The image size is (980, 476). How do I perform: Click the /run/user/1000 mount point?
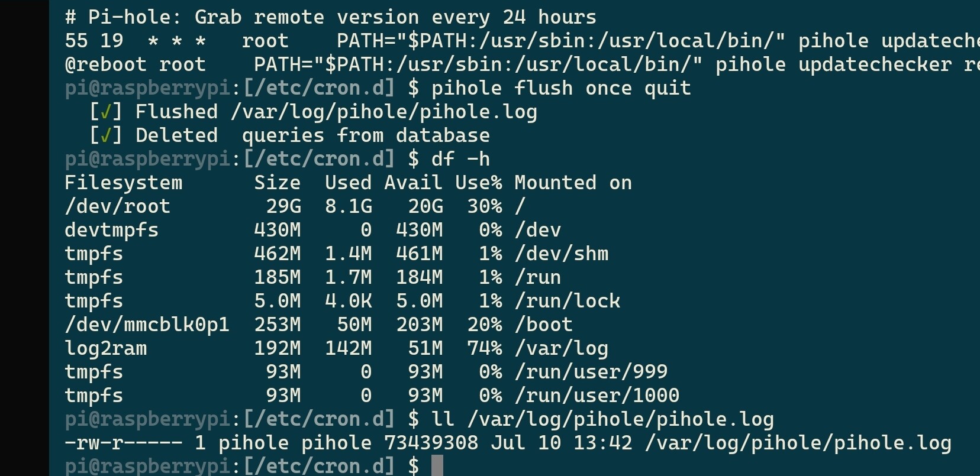coord(597,396)
